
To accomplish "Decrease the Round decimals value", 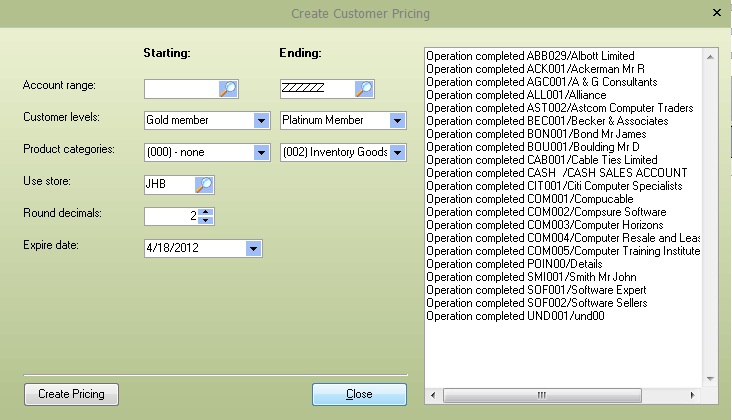I will [x=206, y=221].
